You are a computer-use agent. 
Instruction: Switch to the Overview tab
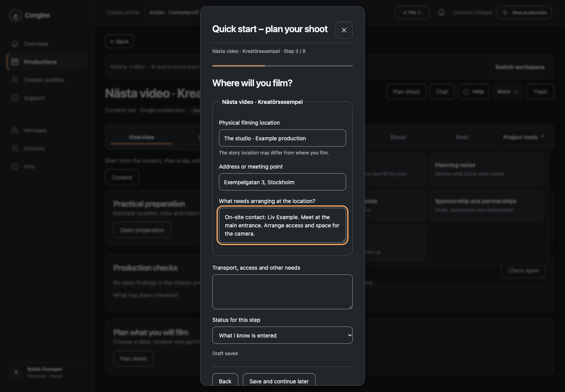[x=141, y=137]
